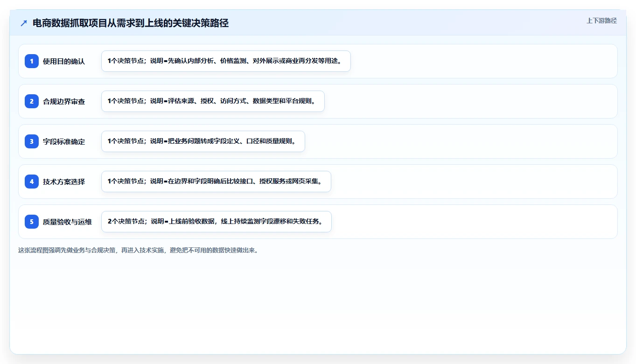Select step badge 4 for 技术方案选择
The height and width of the screenshot is (364, 636).
[32, 182]
